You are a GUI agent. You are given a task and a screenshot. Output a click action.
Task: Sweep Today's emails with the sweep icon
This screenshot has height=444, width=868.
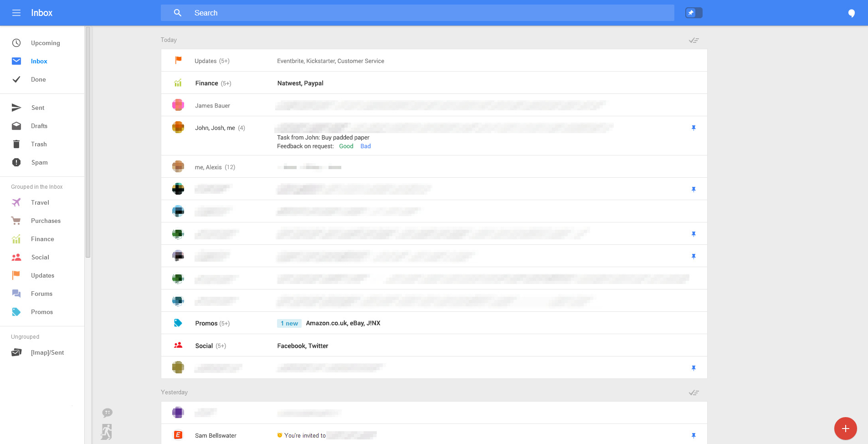(x=693, y=40)
